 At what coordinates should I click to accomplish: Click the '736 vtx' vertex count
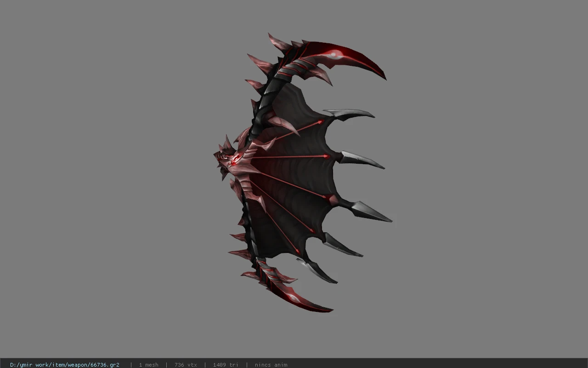pyautogui.click(x=186, y=365)
